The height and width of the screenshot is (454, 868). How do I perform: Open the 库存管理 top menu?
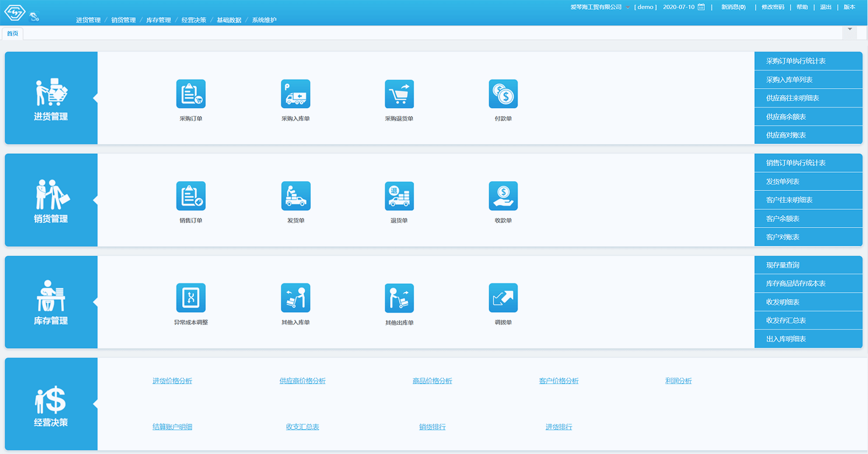pos(158,20)
